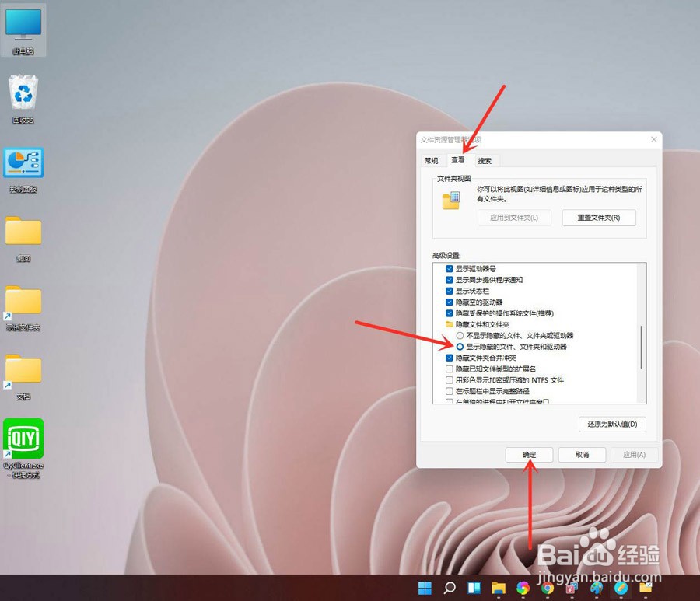Viewport: 700px width, 601px height.
Task: Open the taskbar Search magnifier
Action: click(450, 588)
